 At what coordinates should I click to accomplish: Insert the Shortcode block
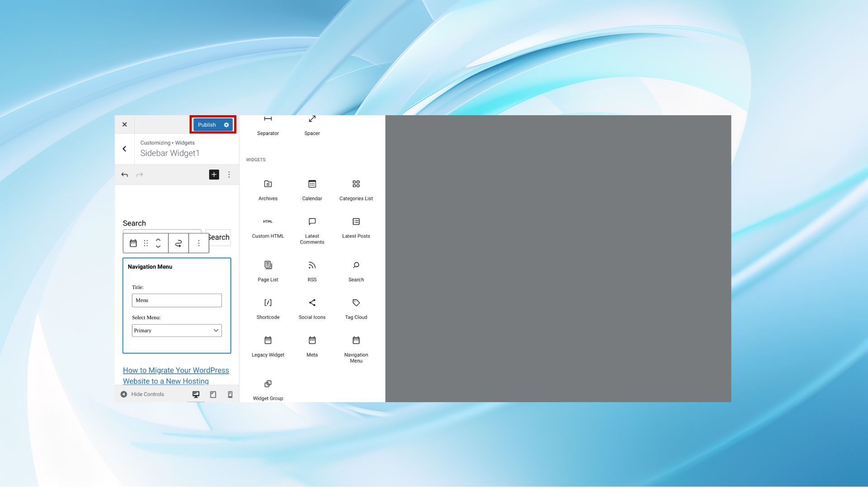coord(268,309)
